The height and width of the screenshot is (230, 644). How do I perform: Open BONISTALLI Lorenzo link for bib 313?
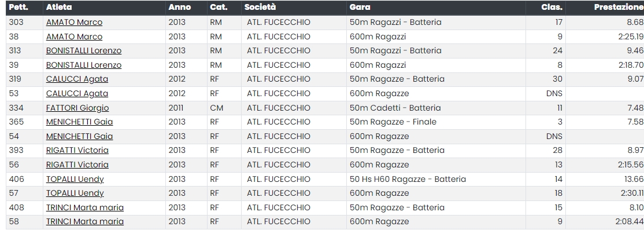coord(84,50)
